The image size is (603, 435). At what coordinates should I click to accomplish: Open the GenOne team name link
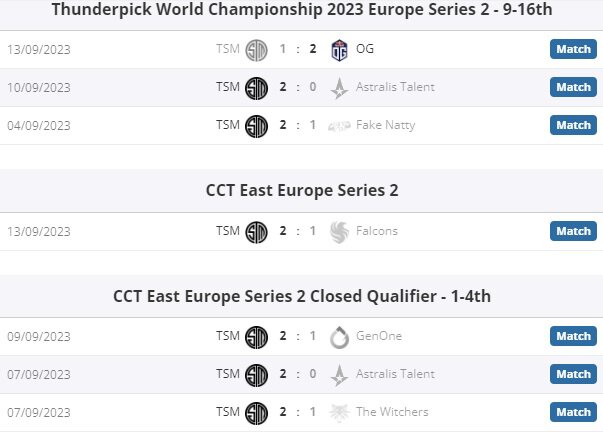pos(379,336)
